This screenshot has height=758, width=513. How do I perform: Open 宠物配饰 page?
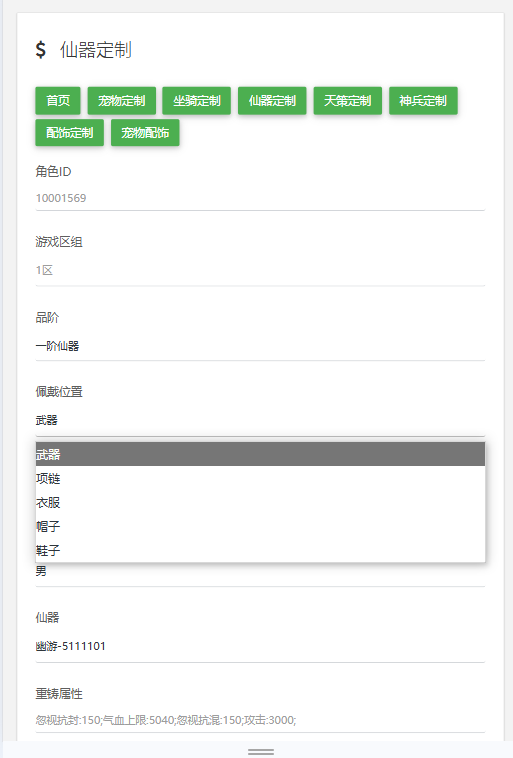145,132
